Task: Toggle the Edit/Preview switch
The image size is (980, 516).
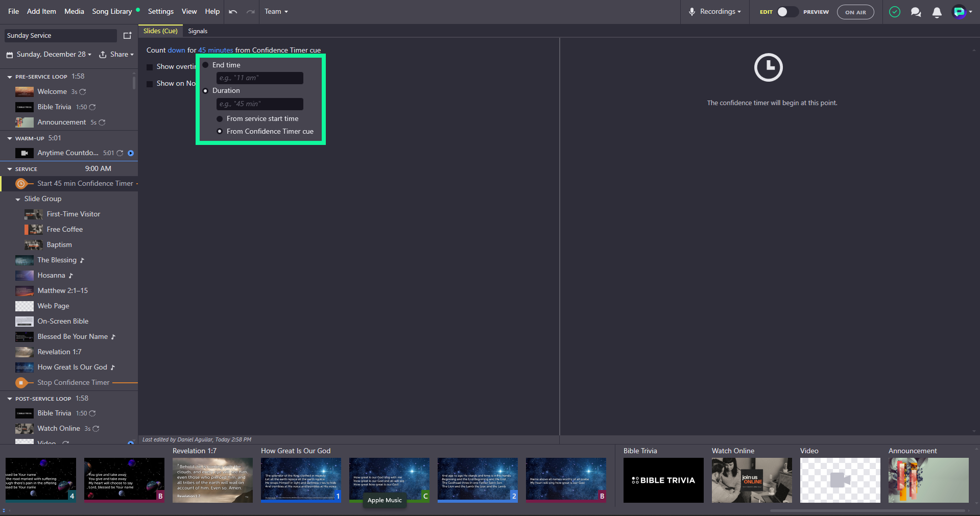Action: click(x=786, y=12)
